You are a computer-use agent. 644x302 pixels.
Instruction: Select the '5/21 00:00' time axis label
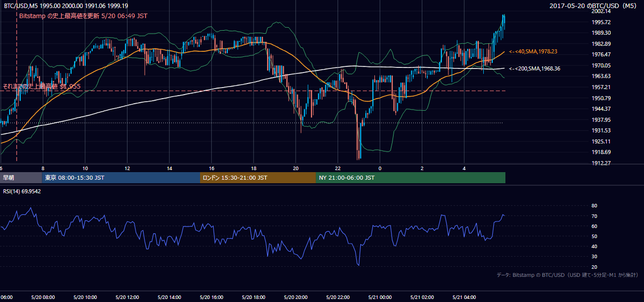379,297
